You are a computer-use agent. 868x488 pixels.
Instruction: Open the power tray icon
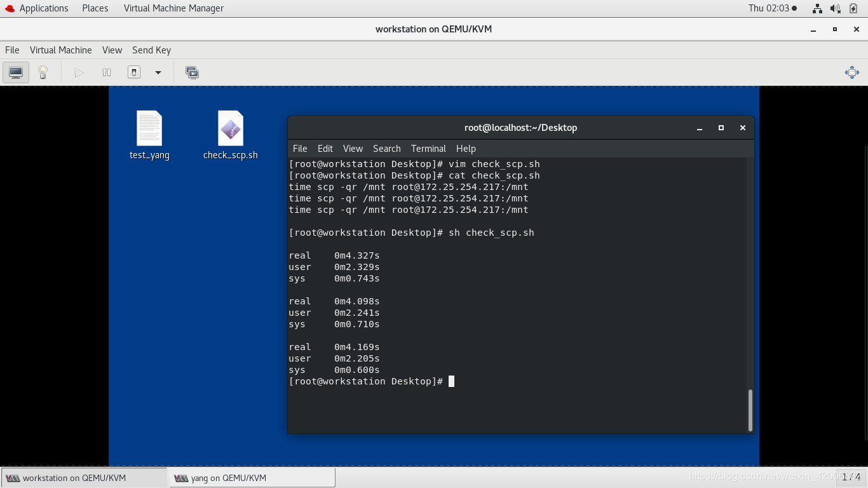(853, 8)
